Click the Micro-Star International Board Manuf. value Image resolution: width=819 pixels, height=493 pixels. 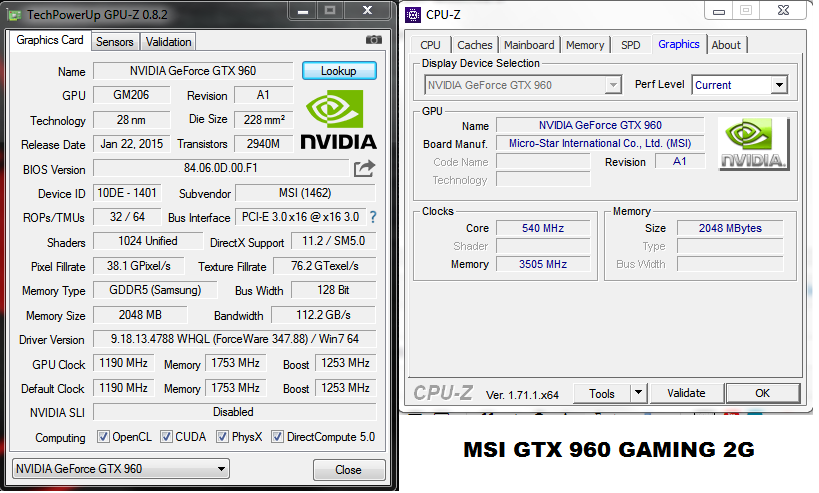600,143
